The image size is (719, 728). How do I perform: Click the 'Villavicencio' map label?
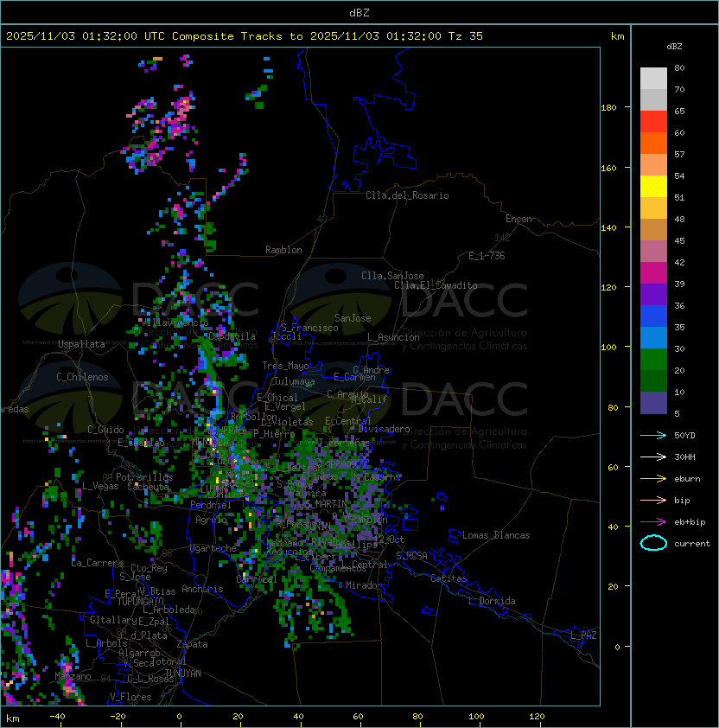[x=175, y=322]
